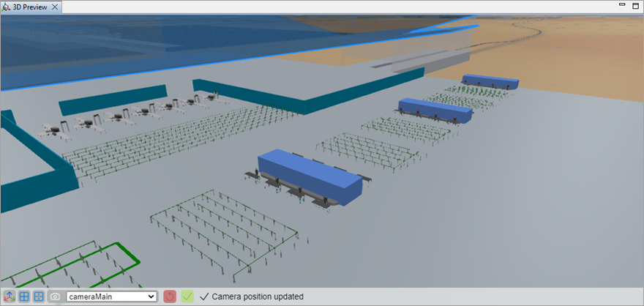
Task: Click the first blue grid view icon
Action: [24, 296]
